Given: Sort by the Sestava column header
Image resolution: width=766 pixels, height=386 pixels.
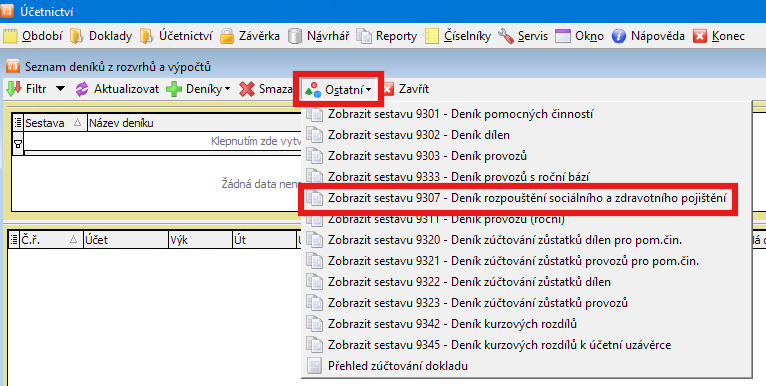Looking at the screenshot, I should (54, 123).
